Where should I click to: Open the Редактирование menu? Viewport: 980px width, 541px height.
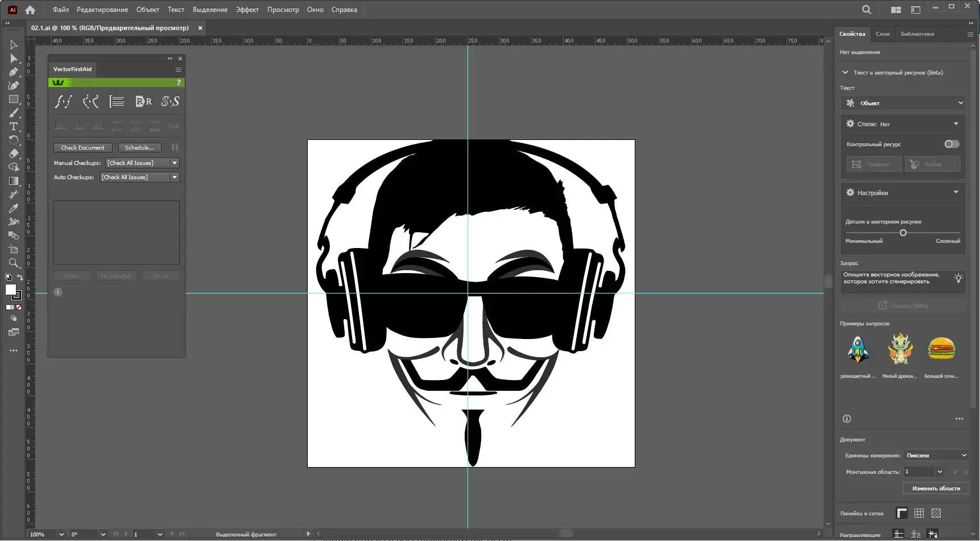coord(102,10)
